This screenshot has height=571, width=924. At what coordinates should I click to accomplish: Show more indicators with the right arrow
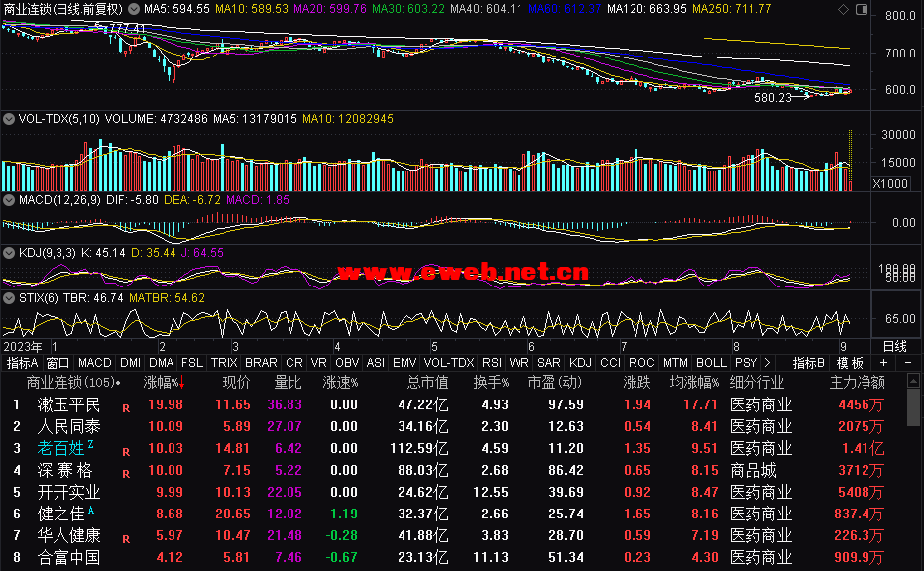767,363
